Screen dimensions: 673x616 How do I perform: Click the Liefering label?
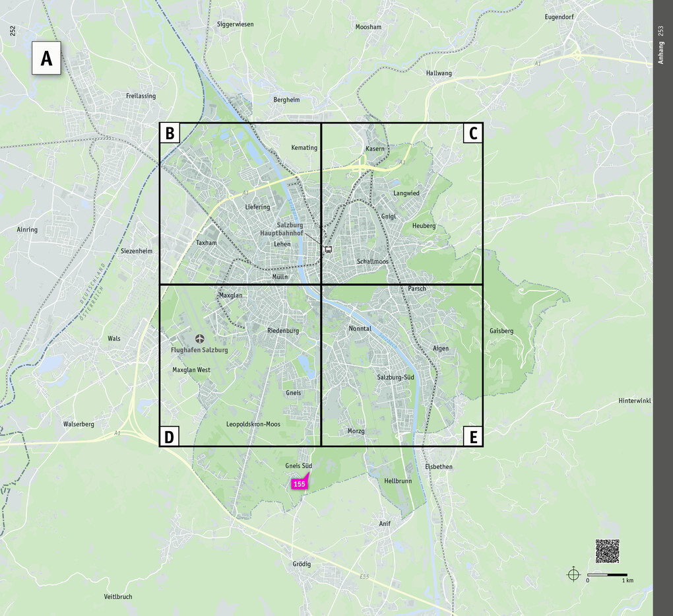click(257, 207)
